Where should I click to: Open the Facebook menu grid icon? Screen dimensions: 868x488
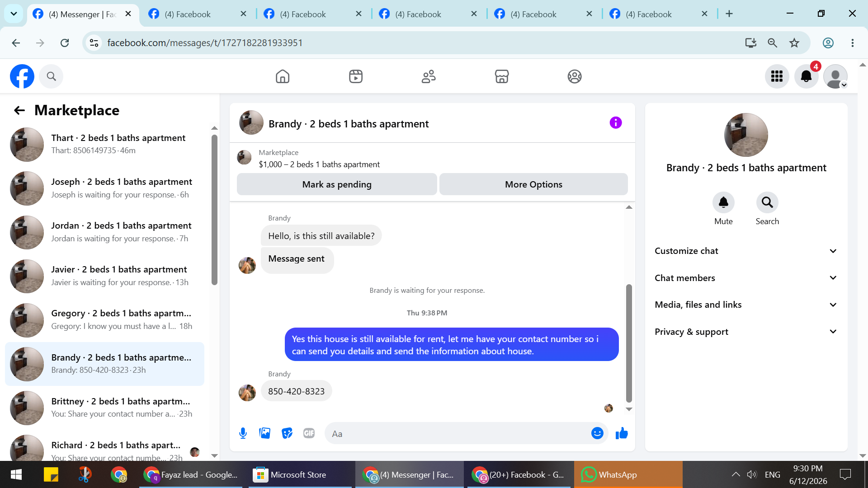pos(777,76)
